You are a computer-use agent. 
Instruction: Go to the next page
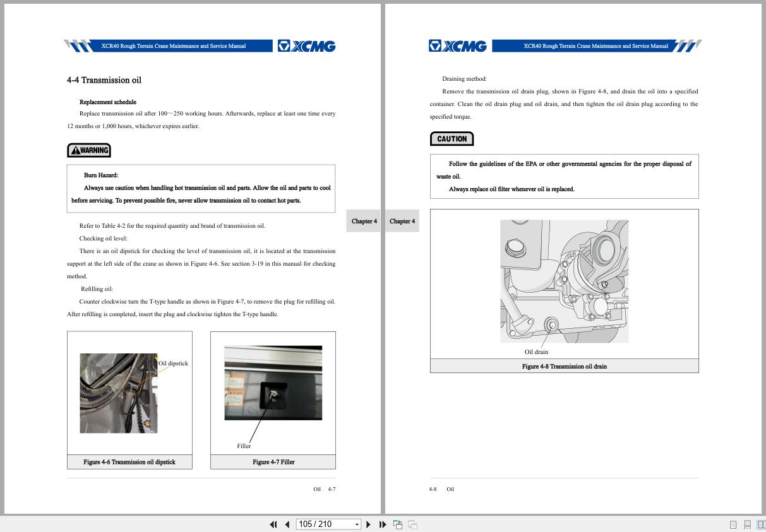coord(368,524)
